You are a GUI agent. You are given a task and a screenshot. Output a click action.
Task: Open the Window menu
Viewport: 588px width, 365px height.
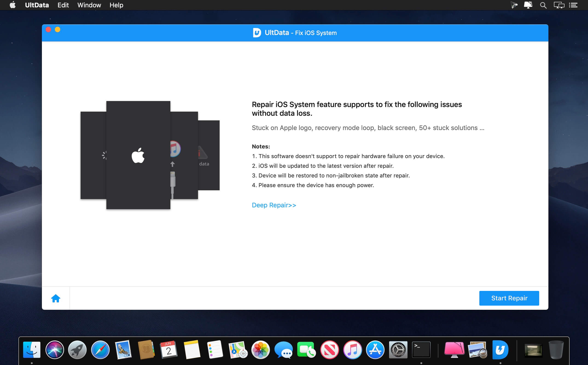89,5
